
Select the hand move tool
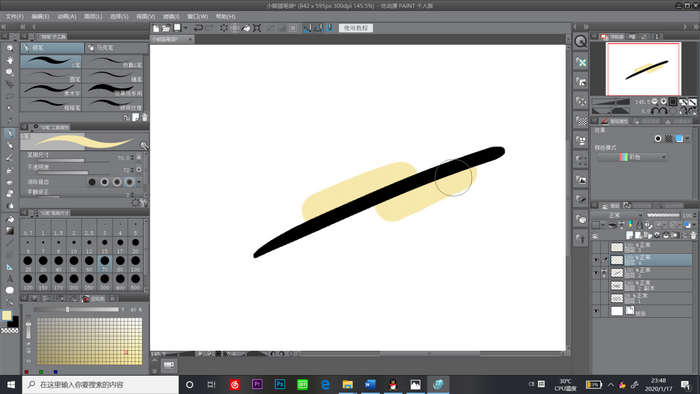(10, 60)
